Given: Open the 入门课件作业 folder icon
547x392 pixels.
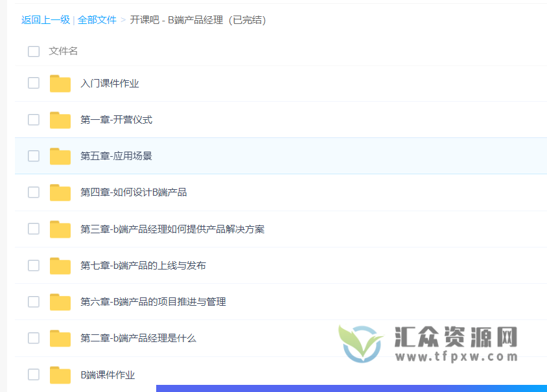Looking at the screenshot, I should click(x=60, y=83).
